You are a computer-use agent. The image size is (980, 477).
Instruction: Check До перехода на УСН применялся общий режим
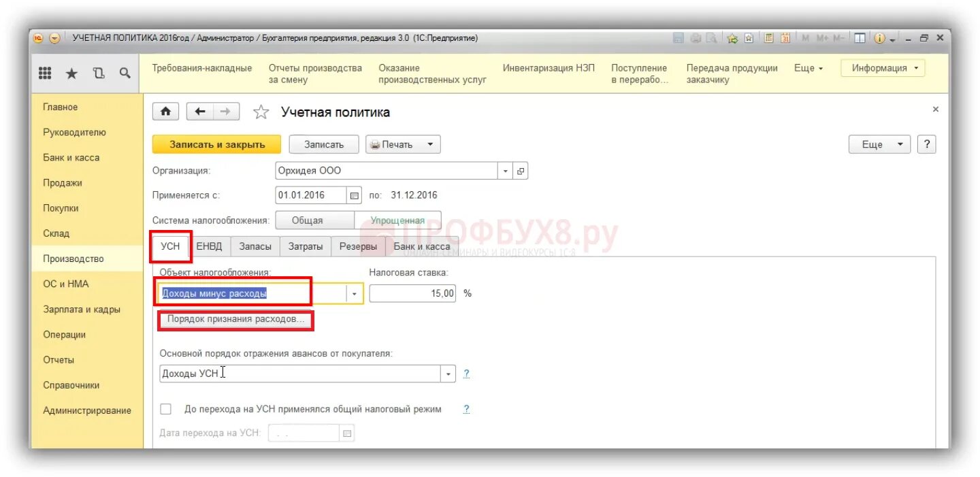[165, 409]
